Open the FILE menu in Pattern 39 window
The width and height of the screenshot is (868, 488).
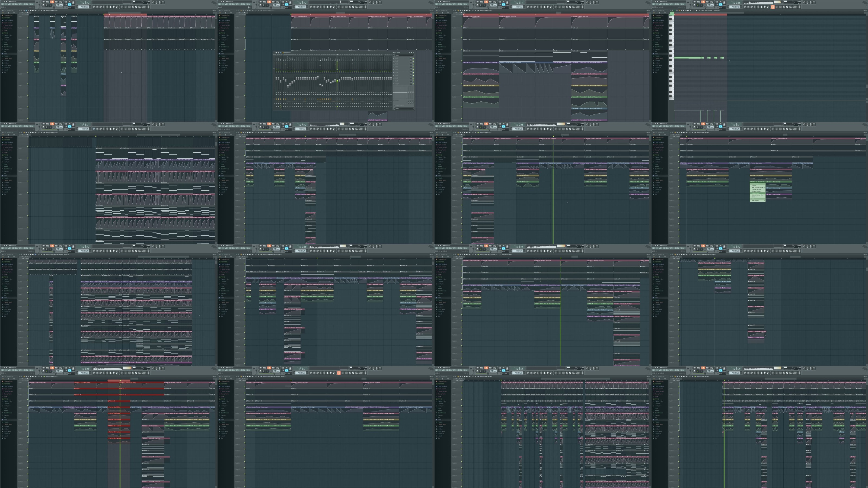pyautogui.click(x=3, y=4)
